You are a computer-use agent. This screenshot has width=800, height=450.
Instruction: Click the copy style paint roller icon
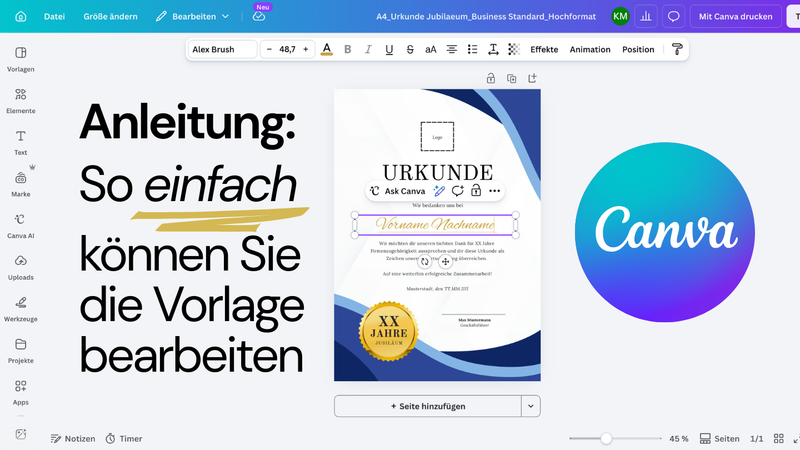tap(677, 49)
